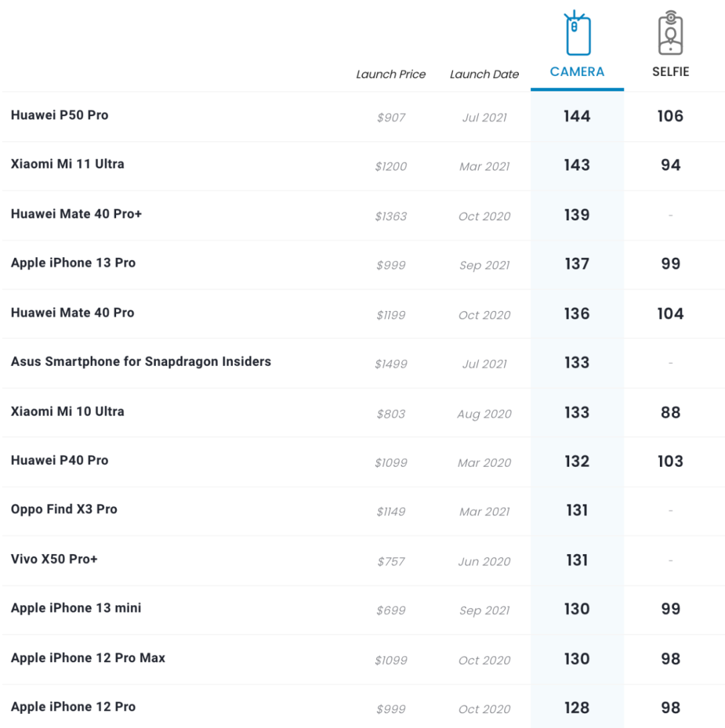Select the Huawei Mate 40 Pro+ row
Image resolution: width=725 pixels, height=728 pixels.
pyautogui.click(x=76, y=214)
